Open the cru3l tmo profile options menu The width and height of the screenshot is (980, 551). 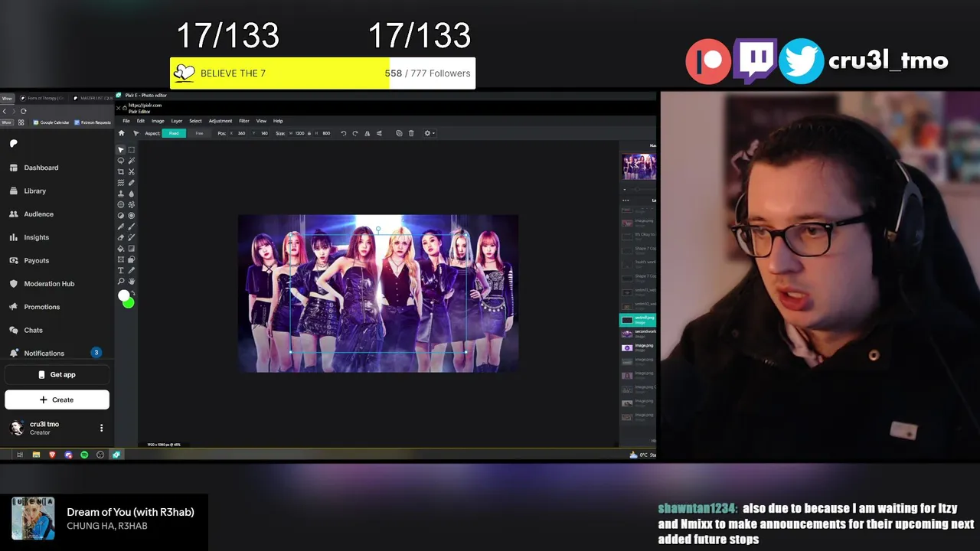click(x=101, y=428)
